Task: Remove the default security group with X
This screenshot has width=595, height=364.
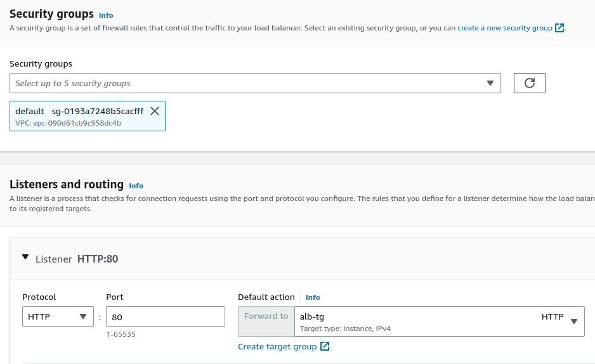Action: pos(155,111)
